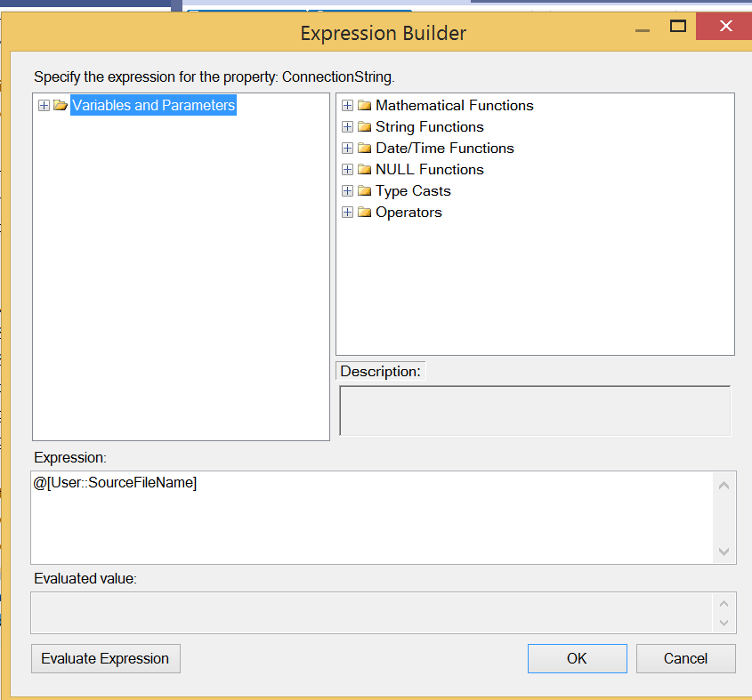The height and width of the screenshot is (700, 752).
Task: Dismiss the dialog with Cancel
Action: click(x=685, y=658)
